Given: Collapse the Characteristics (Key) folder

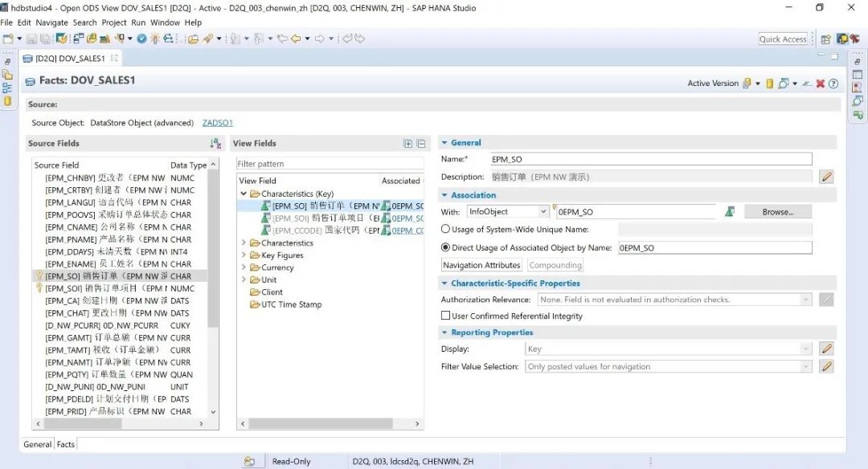Looking at the screenshot, I should coord(244,194).
